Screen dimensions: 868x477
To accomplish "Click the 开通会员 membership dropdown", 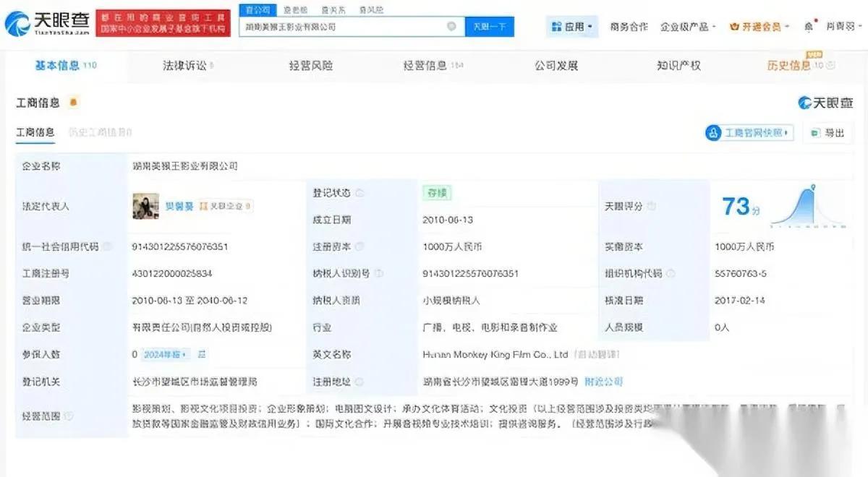I will (759, 27).
